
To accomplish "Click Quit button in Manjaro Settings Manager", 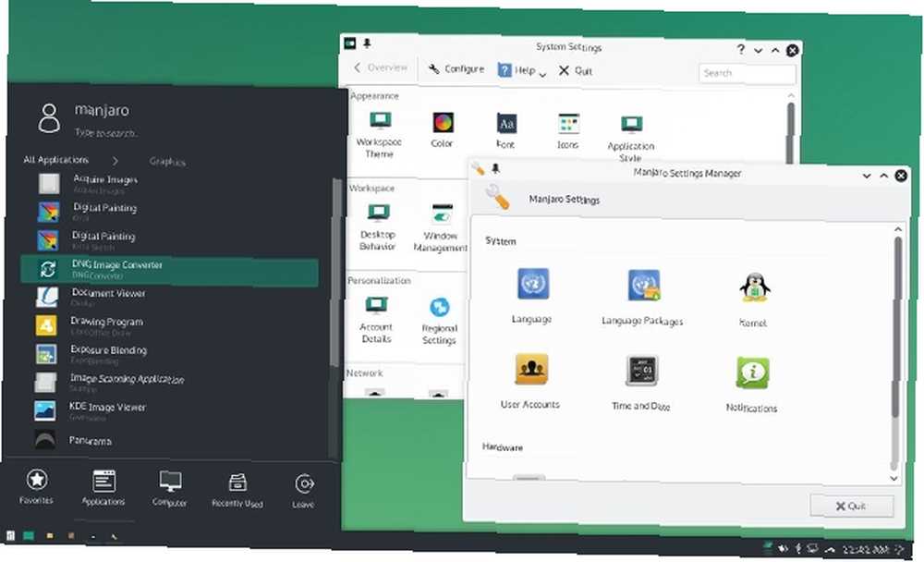I will point(852,506).
